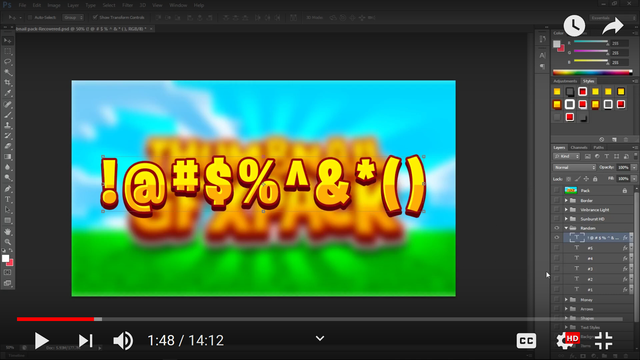Expand the Sunburst HD layer group

(566, 219)
